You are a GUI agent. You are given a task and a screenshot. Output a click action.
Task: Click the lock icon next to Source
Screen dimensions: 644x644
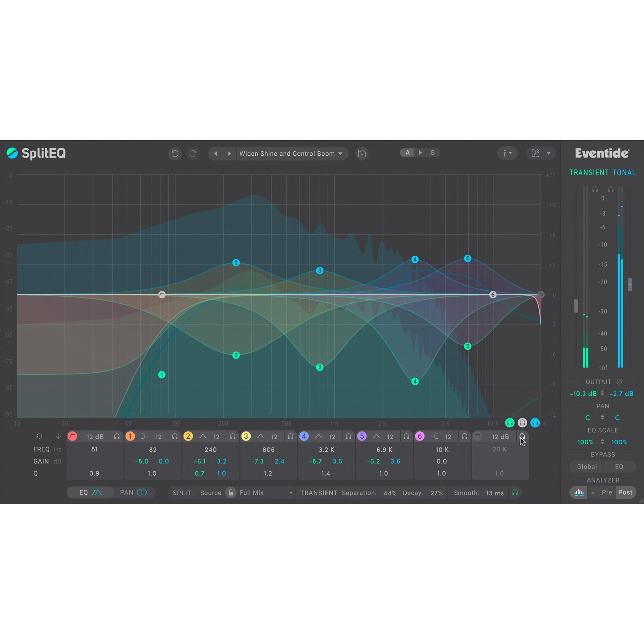tap(230, 492)
